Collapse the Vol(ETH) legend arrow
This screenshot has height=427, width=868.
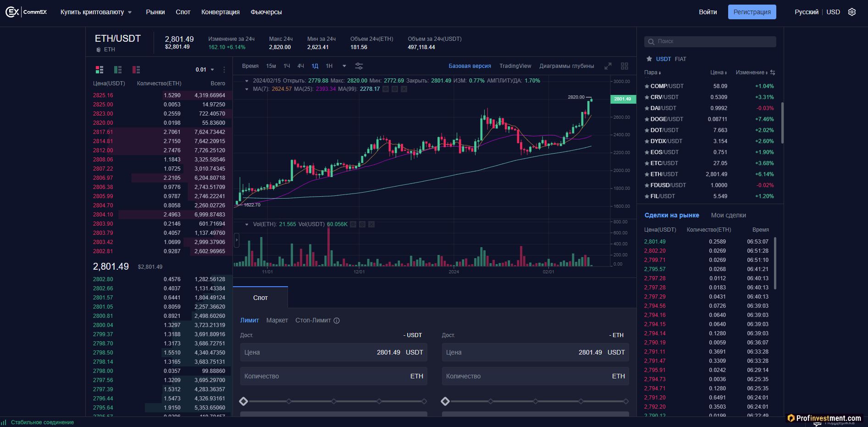pos(247,224)
